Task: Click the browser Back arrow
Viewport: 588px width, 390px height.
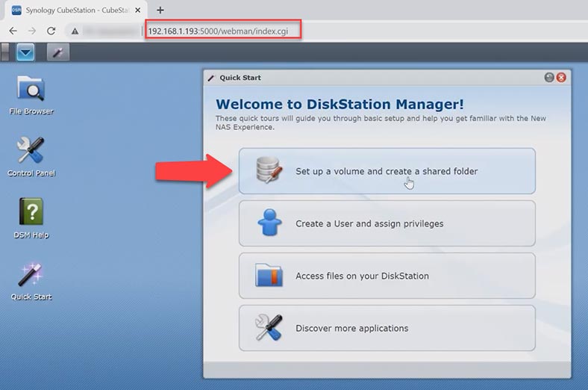Action: (13, 31)
